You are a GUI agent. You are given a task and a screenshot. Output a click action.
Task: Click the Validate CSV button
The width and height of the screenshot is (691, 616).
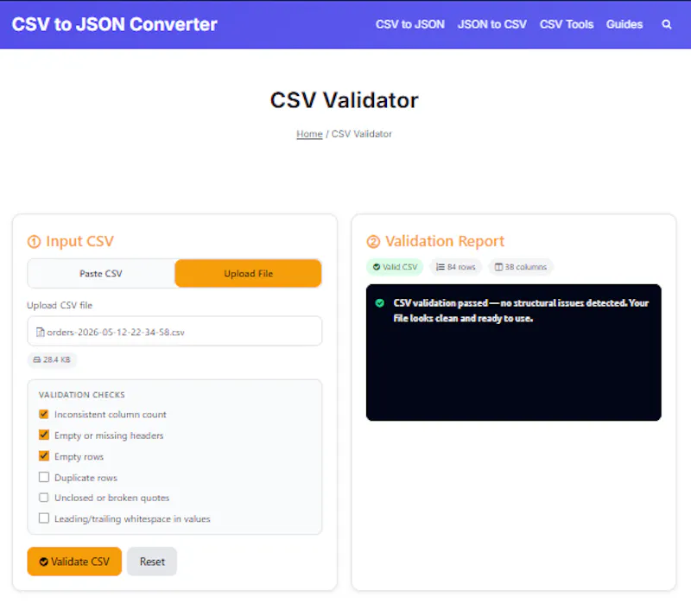[x=74, y=562]
